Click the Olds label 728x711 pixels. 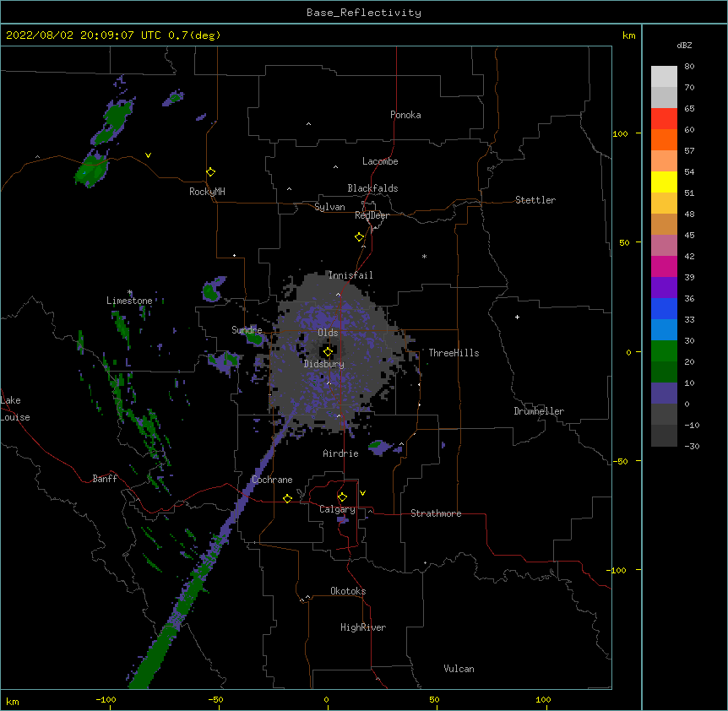(328, 333)
